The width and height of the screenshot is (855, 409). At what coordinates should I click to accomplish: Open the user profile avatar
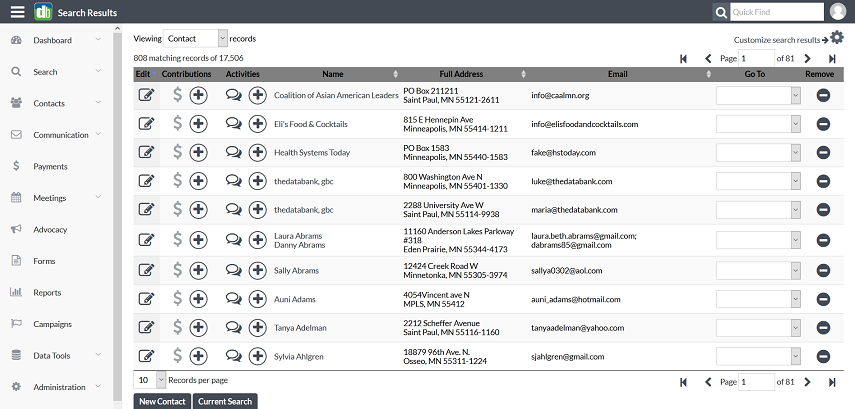click(838, 11)
